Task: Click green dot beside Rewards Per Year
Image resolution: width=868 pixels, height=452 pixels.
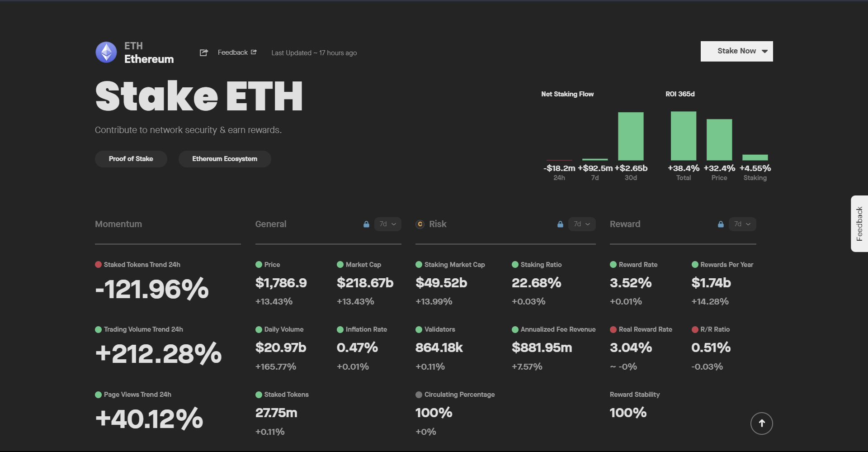Action: 695,265
